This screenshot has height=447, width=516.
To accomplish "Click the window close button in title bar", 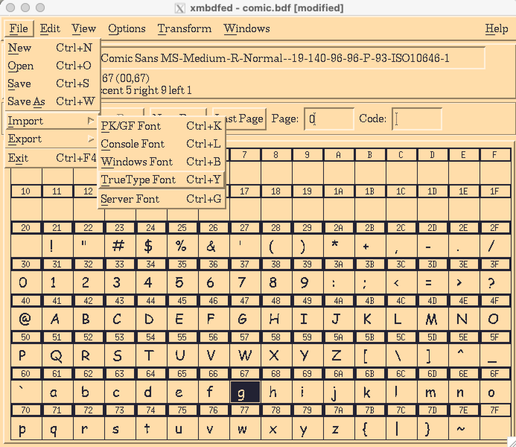I will [x=11, y=7].
